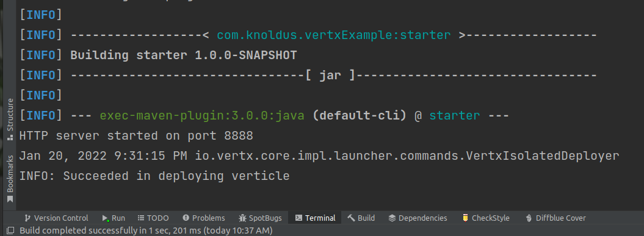Click 'com.knoldus.vertxExample:starter' text in terminal
Screen dimensions: 644x236
click(333, 35)
